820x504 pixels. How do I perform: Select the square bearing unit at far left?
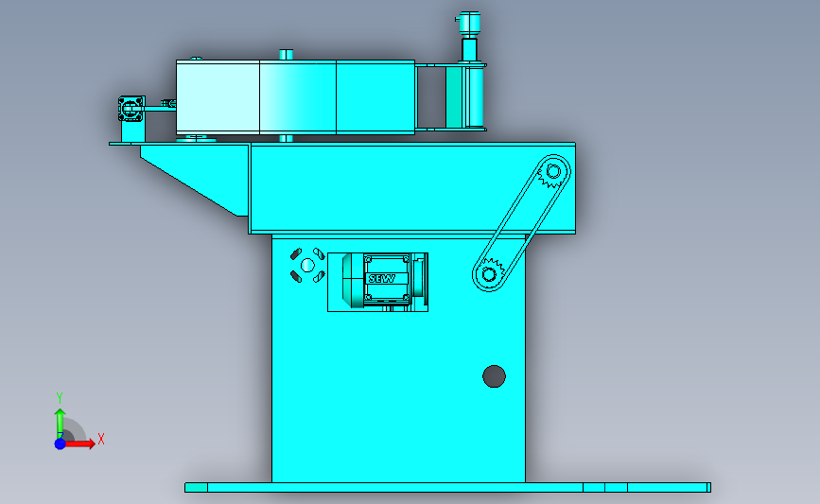click(131, 109)
